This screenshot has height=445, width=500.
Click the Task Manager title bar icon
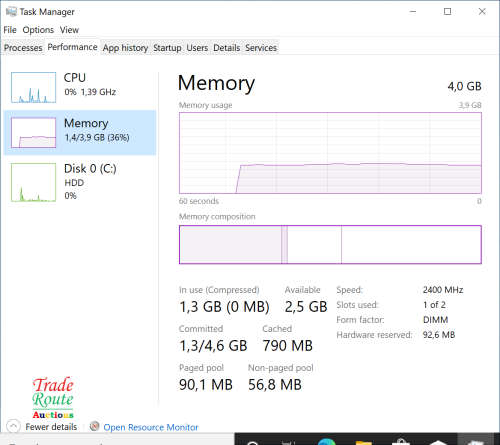(11, 12)
